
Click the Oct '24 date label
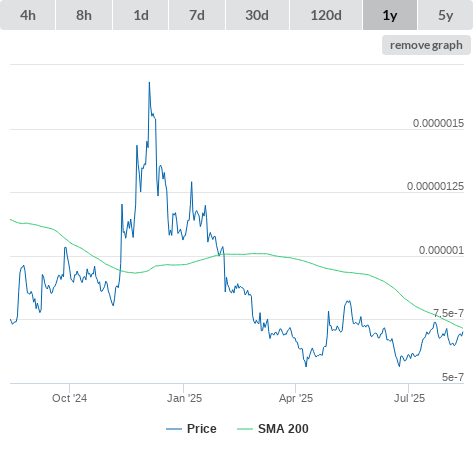(x=69, y=398)
